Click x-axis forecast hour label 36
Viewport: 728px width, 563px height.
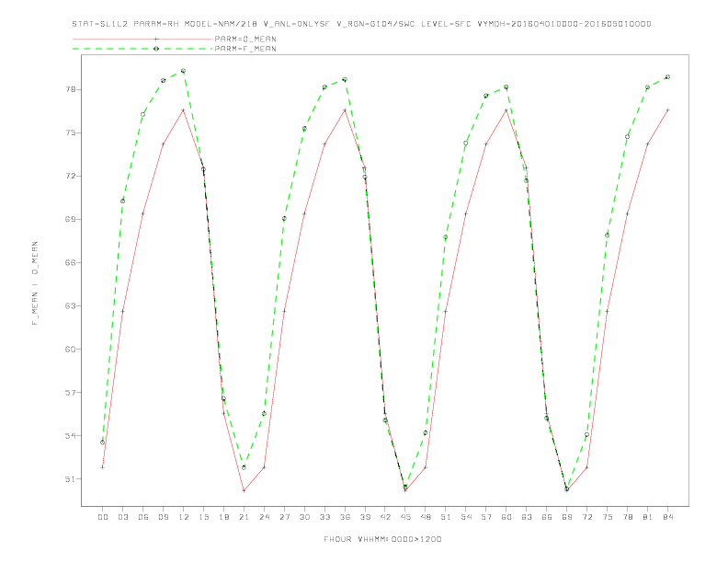pos(345,517)
